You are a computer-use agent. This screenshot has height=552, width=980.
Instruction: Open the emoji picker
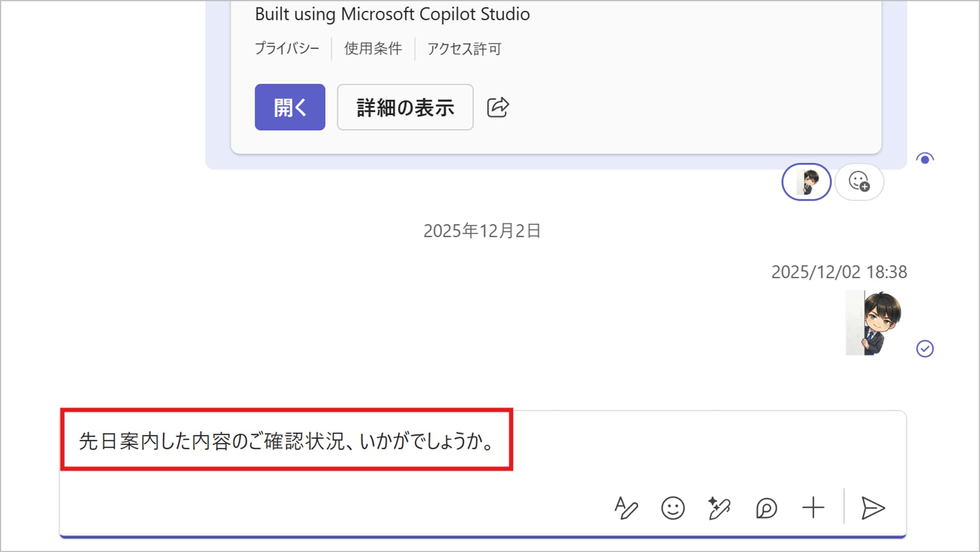[672, 508]
